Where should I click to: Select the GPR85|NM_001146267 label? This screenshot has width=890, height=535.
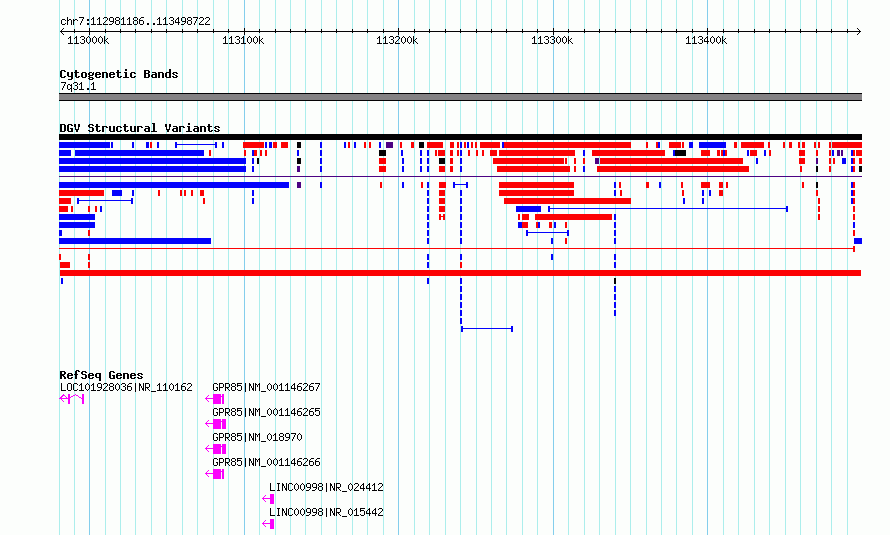266,387
